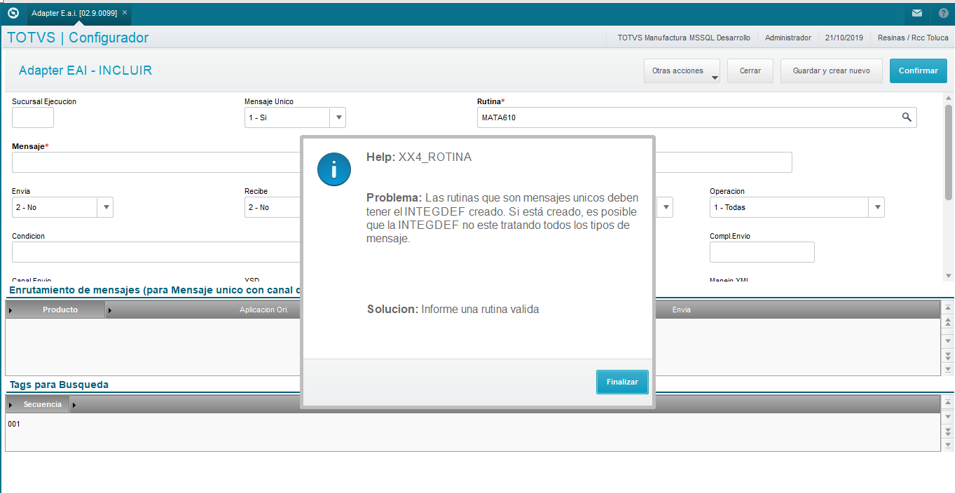Close the Adapter E.a.i. tab with its X
955x493 pixels.
pyautogui.click(x=125, y=12)
